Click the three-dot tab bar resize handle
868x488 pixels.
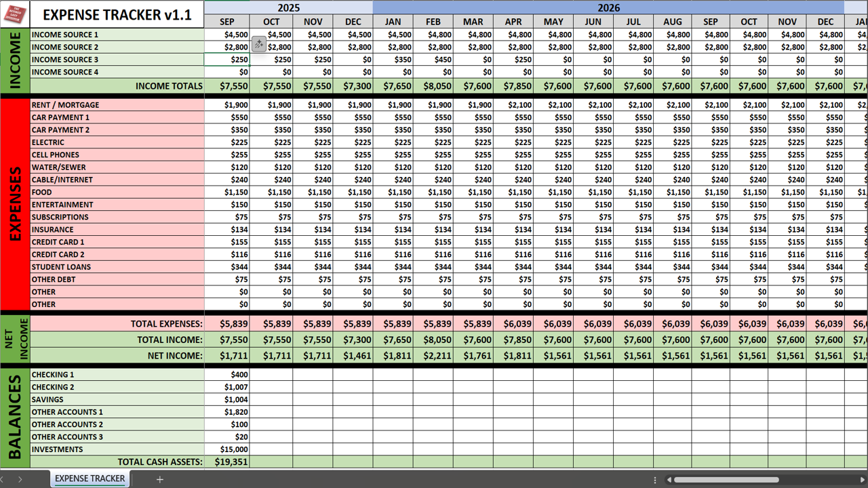coord(655,480)
